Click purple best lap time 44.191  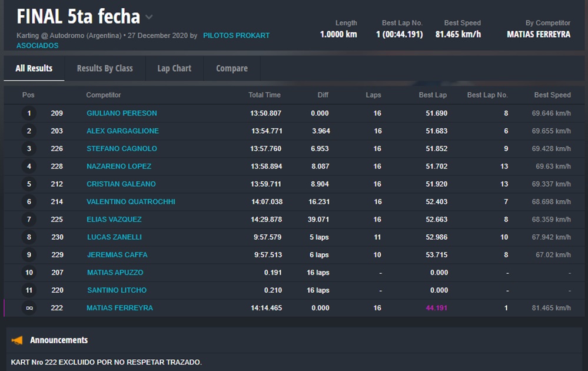coord(436,308)
